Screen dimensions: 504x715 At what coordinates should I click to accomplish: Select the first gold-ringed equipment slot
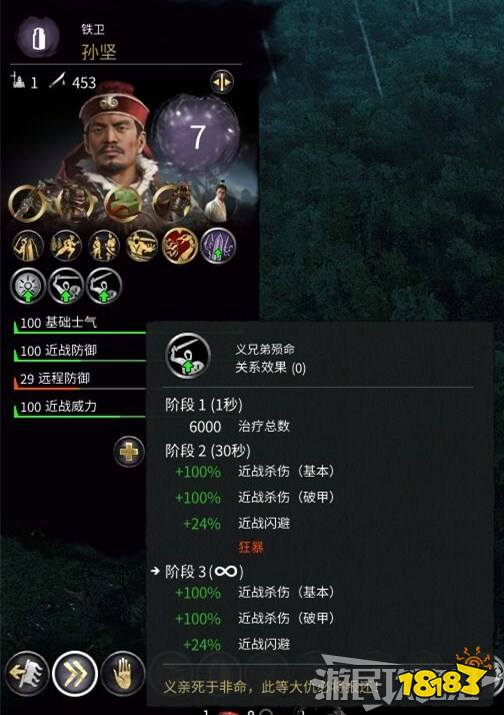pyautogui.click(x=27, y=203)
